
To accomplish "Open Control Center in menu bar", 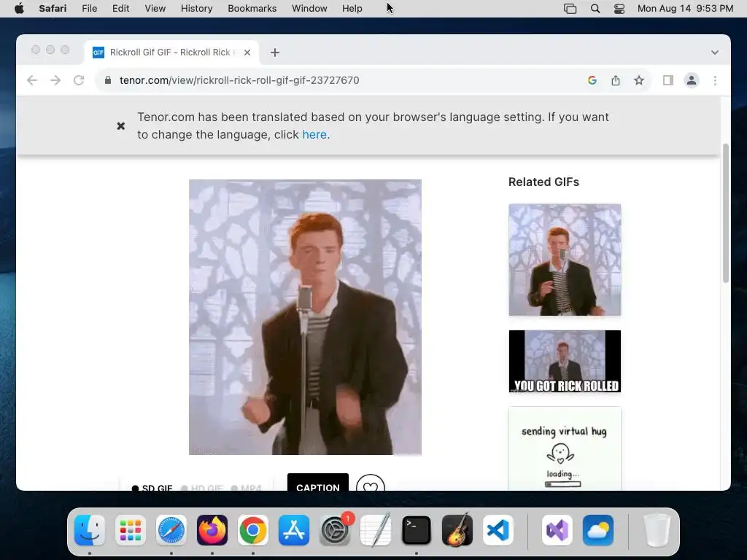I will tap(619, 9).
